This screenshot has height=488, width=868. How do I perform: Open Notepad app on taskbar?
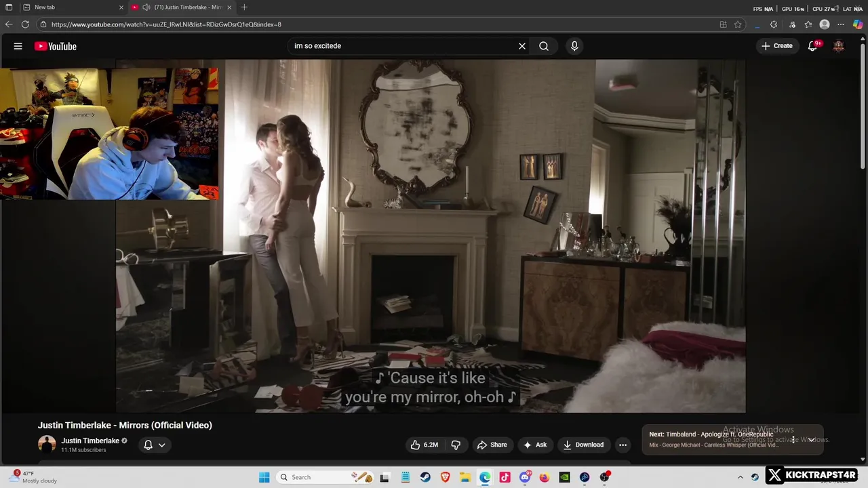(406, 477)
